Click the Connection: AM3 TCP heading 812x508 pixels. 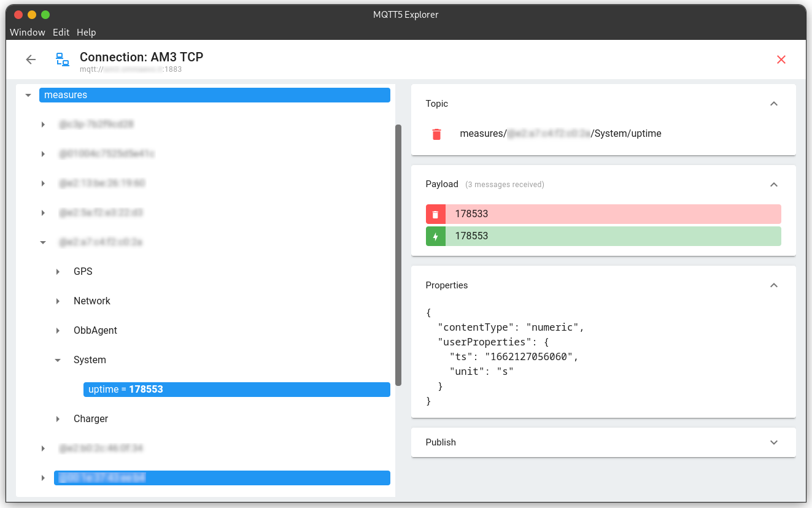point(142,57)
